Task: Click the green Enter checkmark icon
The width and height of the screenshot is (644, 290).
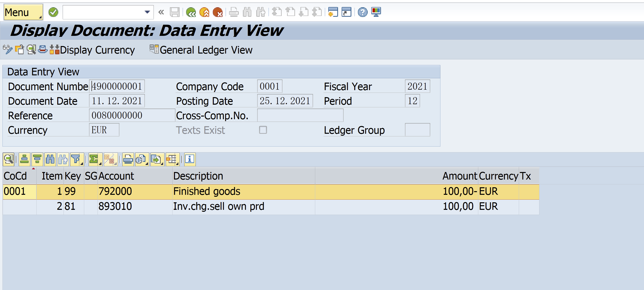Action: coord(53,12)
